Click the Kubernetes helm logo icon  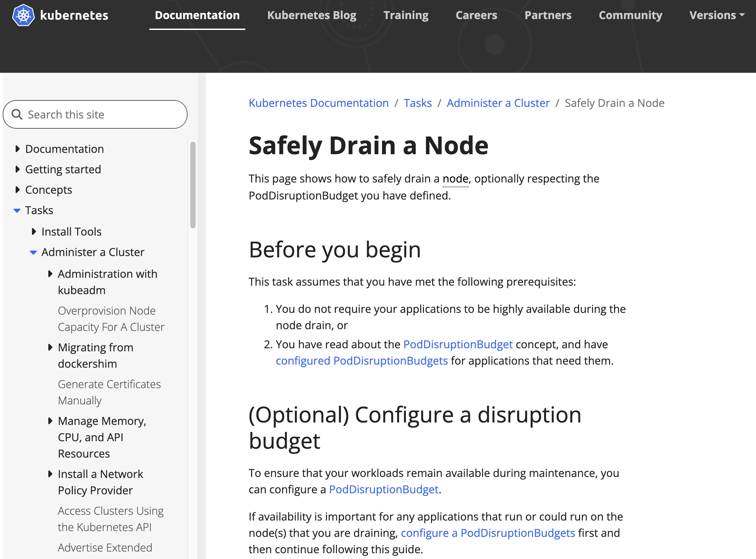tap(23, 15)
